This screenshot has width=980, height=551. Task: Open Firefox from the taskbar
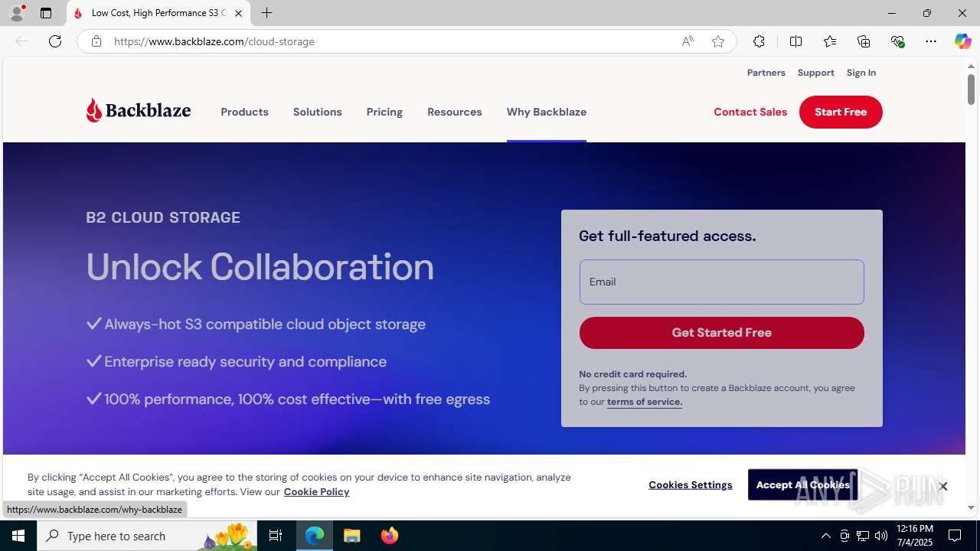389,536
